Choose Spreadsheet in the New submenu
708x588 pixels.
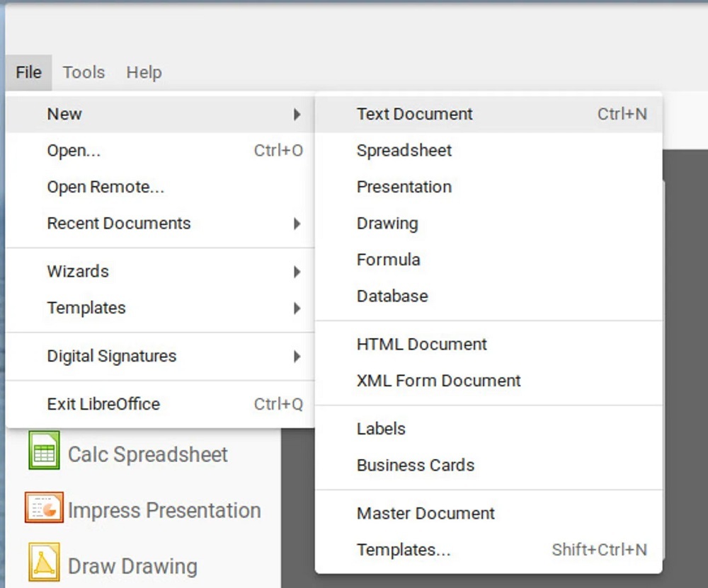tap(404, 151)
